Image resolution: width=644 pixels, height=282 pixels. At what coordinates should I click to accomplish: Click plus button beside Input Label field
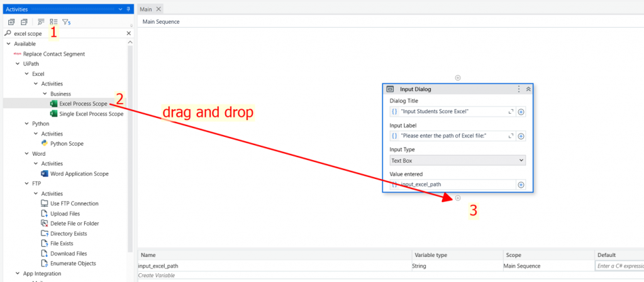(x=521, y=136)
